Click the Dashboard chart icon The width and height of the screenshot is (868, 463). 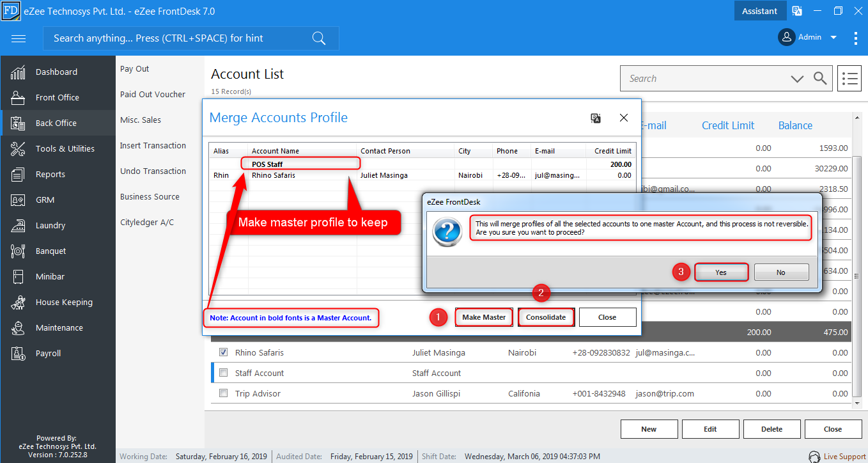(18, 72)
